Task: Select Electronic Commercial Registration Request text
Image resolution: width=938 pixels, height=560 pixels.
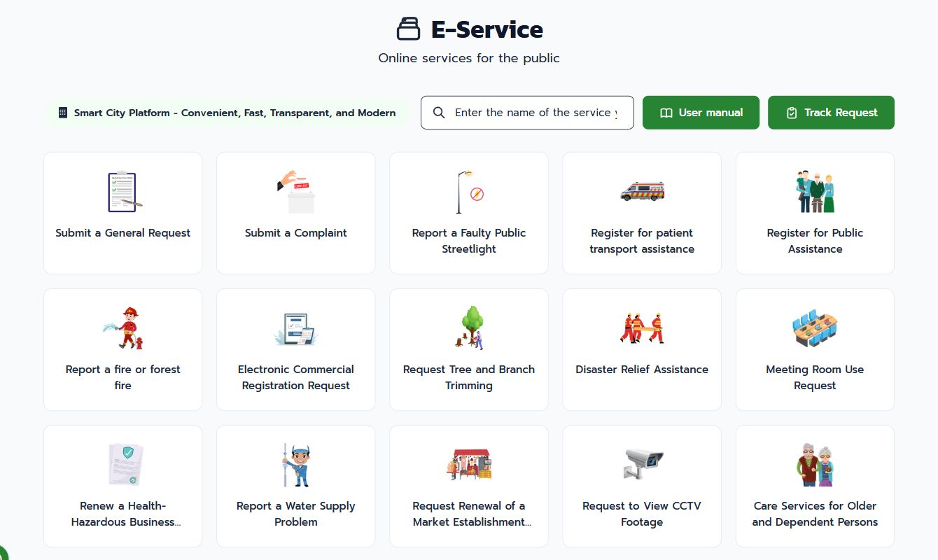Action: click(296, 377)
